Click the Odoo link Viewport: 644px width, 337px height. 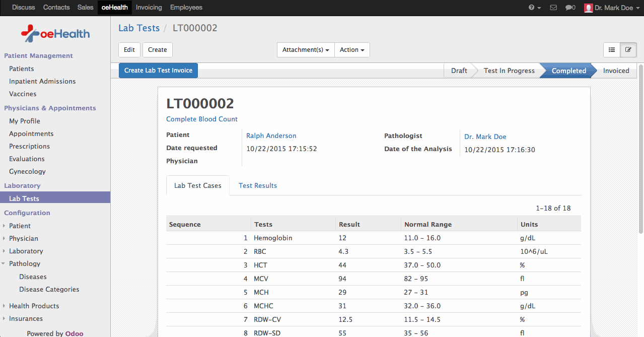coord(75,333)
